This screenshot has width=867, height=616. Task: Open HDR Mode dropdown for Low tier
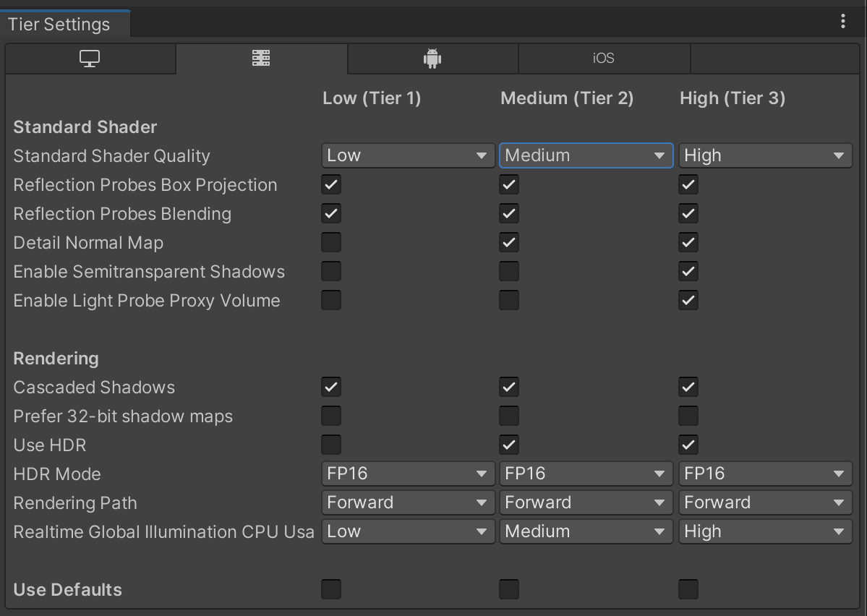(408, 474)
